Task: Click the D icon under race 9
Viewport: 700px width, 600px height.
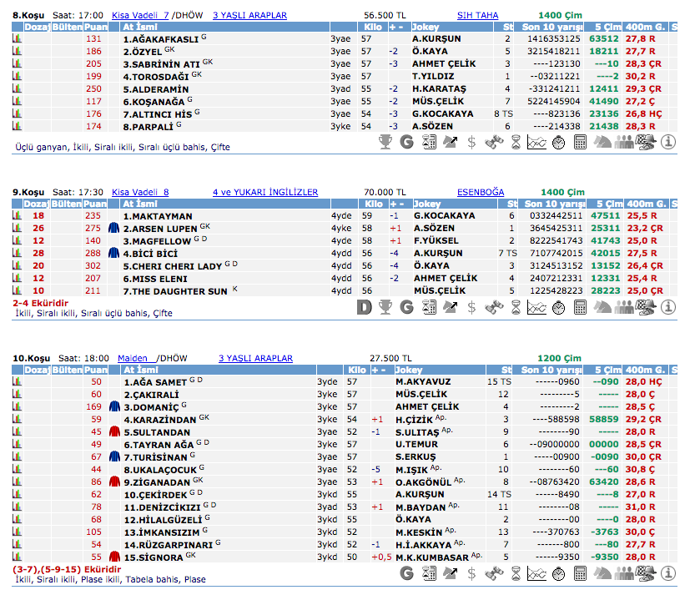Action: click(x=364, y=307)
